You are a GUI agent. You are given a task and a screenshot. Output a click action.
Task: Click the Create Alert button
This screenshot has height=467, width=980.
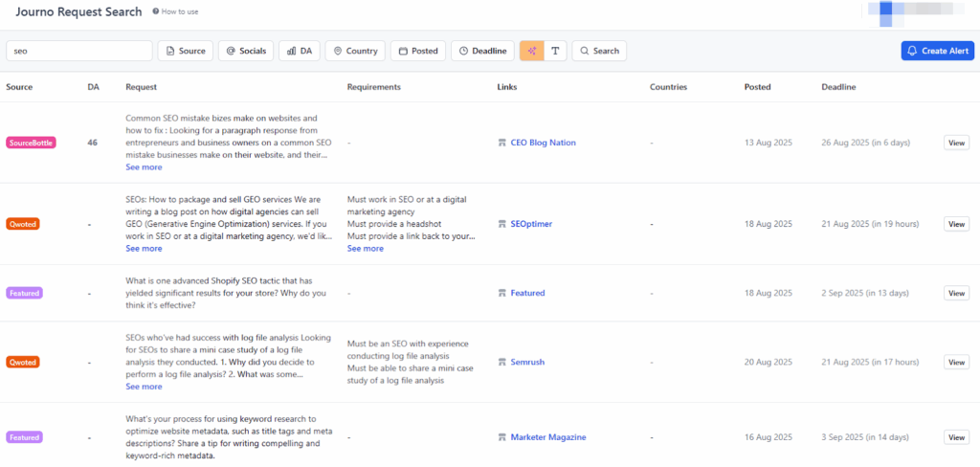[937, 51]
